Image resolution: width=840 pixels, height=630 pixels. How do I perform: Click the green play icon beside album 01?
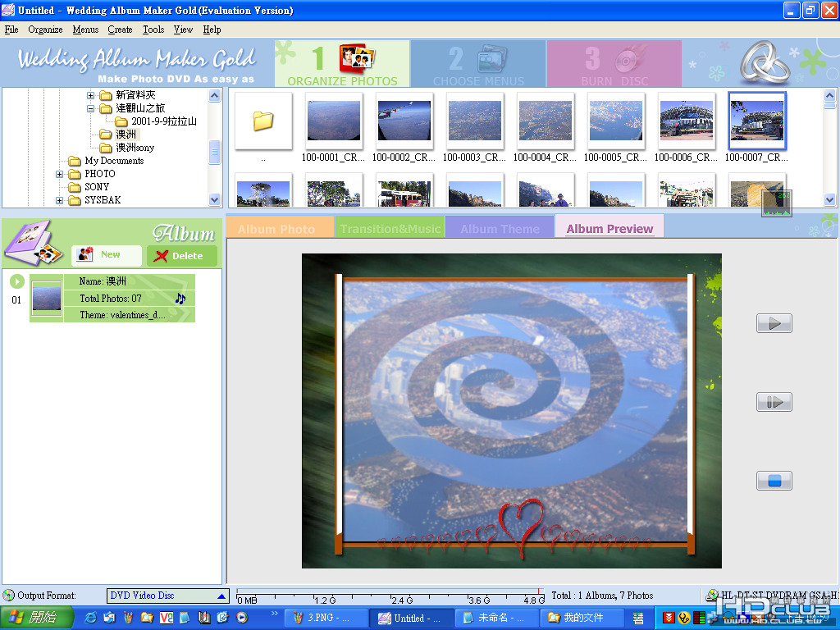pos(17,281)
